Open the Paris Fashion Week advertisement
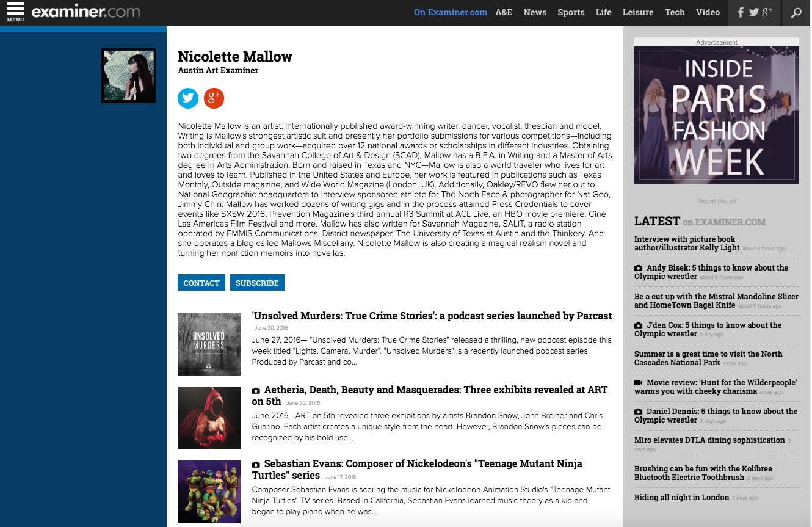Viewport: 812px width, 527px height. 717,115
